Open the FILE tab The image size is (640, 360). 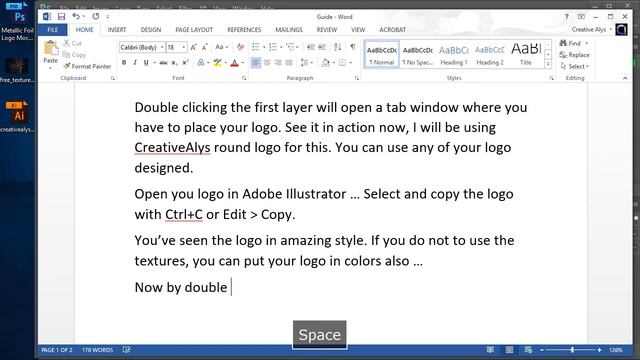(x=53, y=30)
